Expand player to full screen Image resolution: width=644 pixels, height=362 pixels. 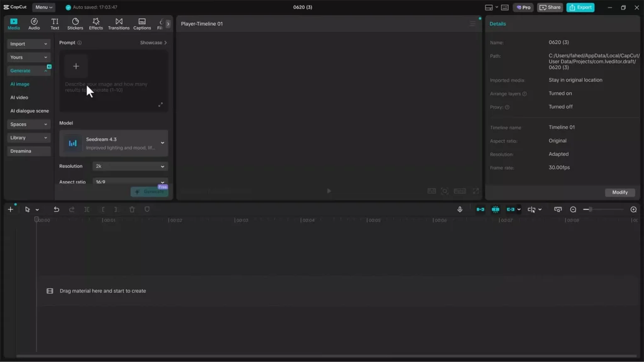[x=475, y=191]
